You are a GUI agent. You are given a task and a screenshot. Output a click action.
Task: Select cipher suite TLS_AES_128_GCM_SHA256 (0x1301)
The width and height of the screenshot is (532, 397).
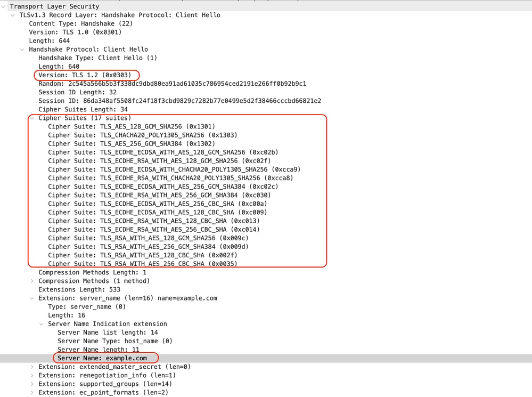point(132,127)
